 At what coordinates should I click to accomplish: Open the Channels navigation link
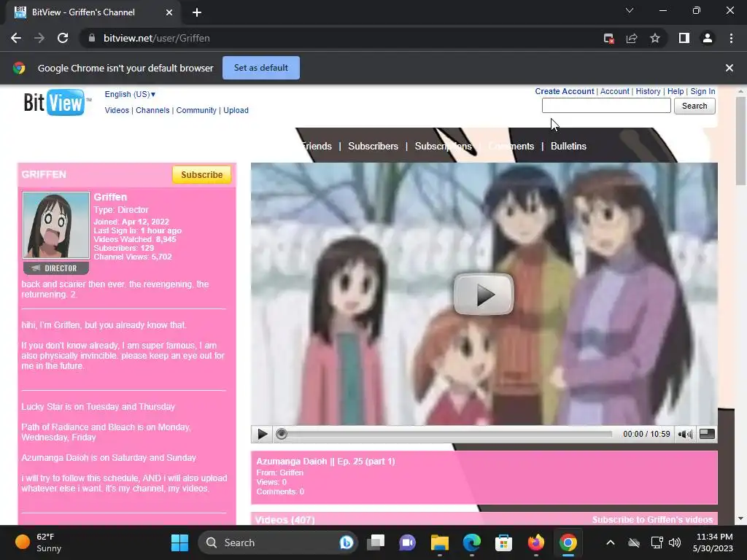point(152,110)
